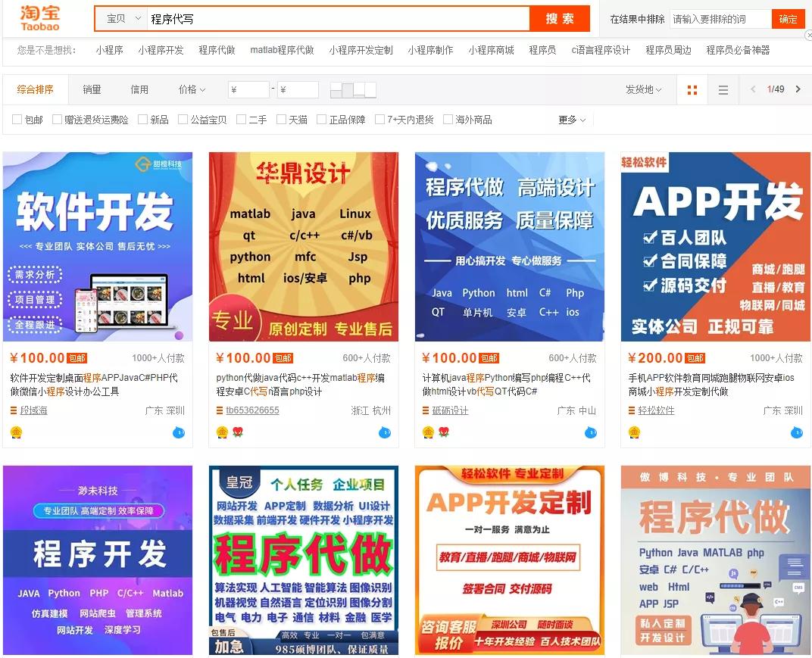Viewport: 812px width, 658px height.
Task: Select the 销量 sorting tab
Action: (92, 89)
